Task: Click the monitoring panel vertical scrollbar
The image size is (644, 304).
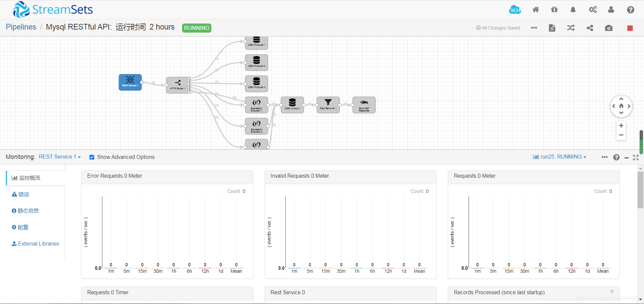Action: coord(640,190)
